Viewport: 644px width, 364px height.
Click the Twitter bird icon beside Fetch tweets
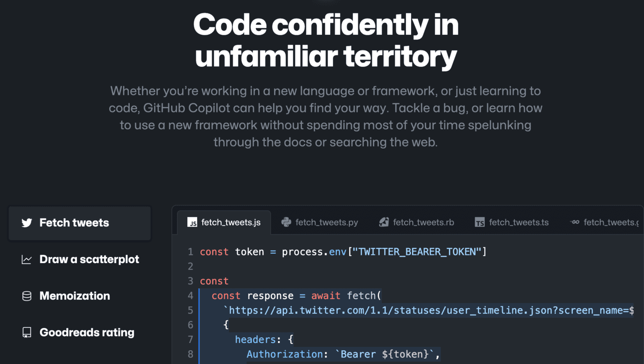(x=27, y=222)
